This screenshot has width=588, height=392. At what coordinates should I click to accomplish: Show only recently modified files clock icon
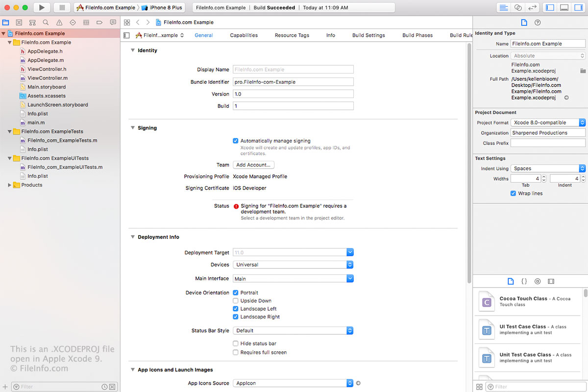tap(104, 387)
